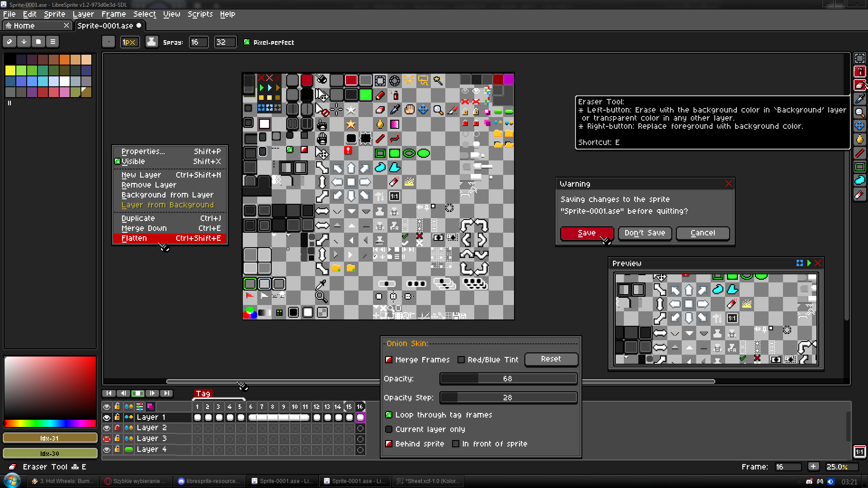
Task: Click the Reset button in Onion Skin panel
Action: (x=551, y=359)
